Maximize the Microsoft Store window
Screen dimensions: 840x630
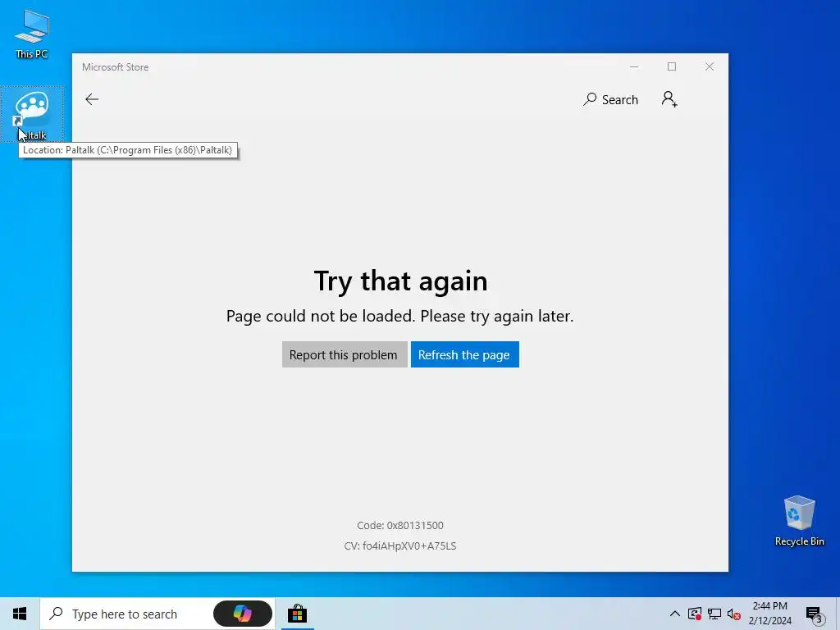[x=672, y=67]
